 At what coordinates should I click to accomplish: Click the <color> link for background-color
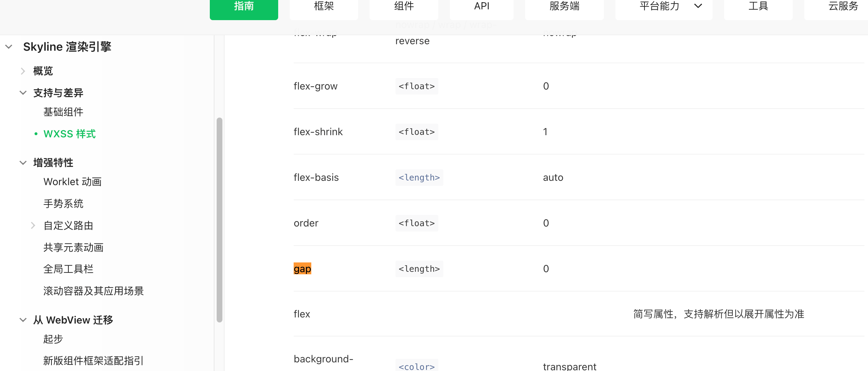[417, 366]
